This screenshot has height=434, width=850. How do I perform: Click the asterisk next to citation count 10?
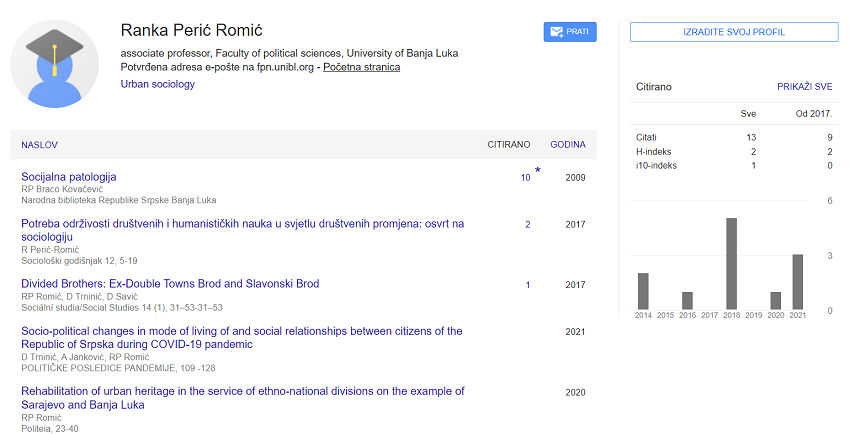538,171
